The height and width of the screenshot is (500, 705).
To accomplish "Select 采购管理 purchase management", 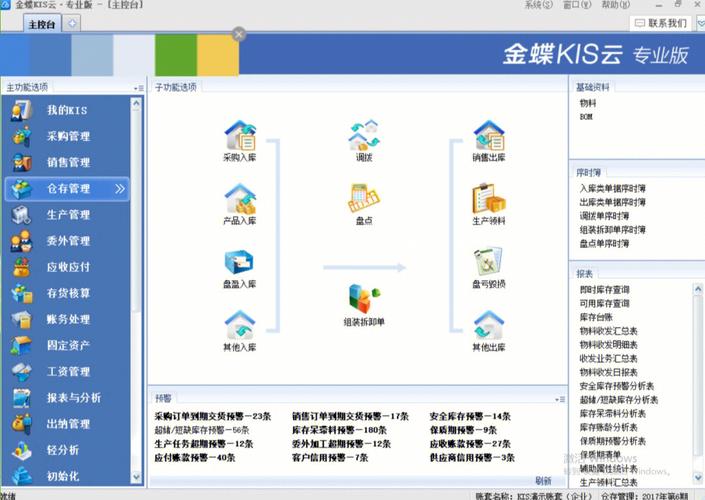I will 67,136.
